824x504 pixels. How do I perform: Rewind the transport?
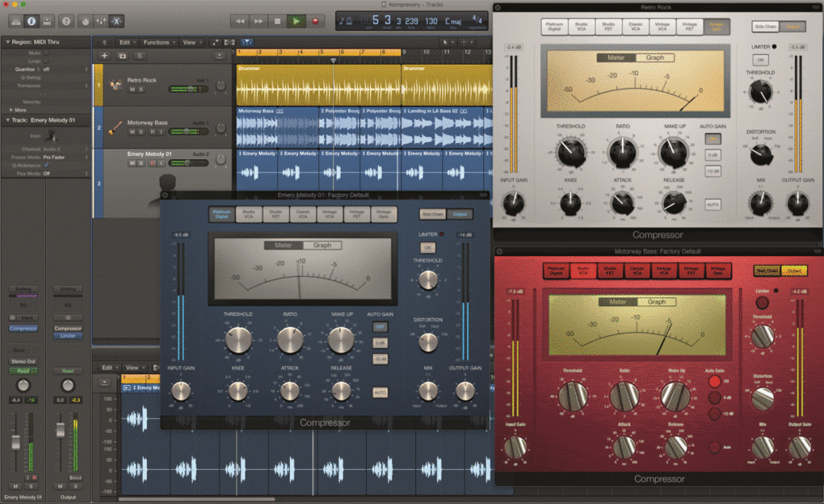tap(240, 21)
